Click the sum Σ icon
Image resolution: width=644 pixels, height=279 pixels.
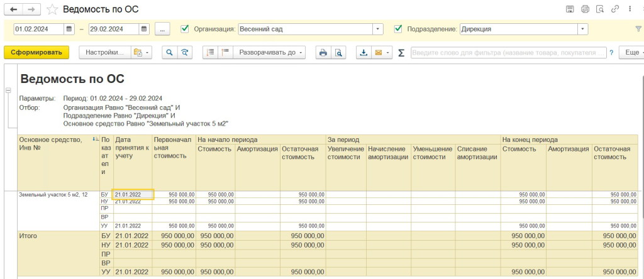pyautogui.click(x=401, y=53)
